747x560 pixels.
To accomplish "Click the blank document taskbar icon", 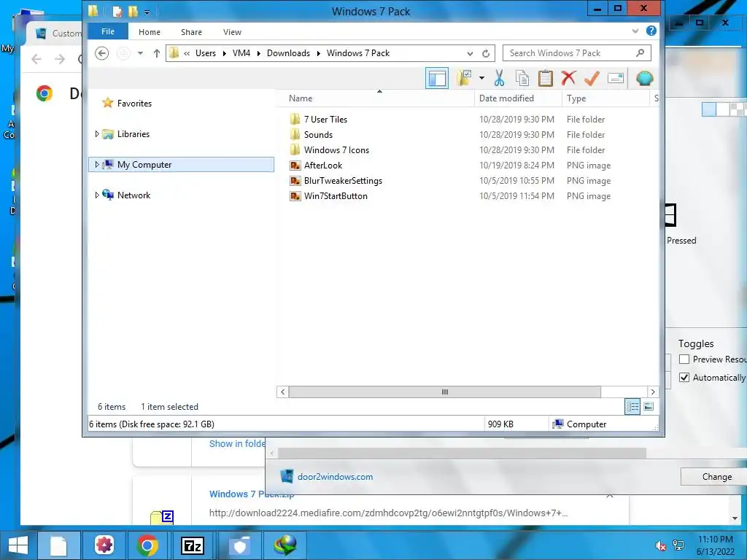I will [x=58, y=545].
